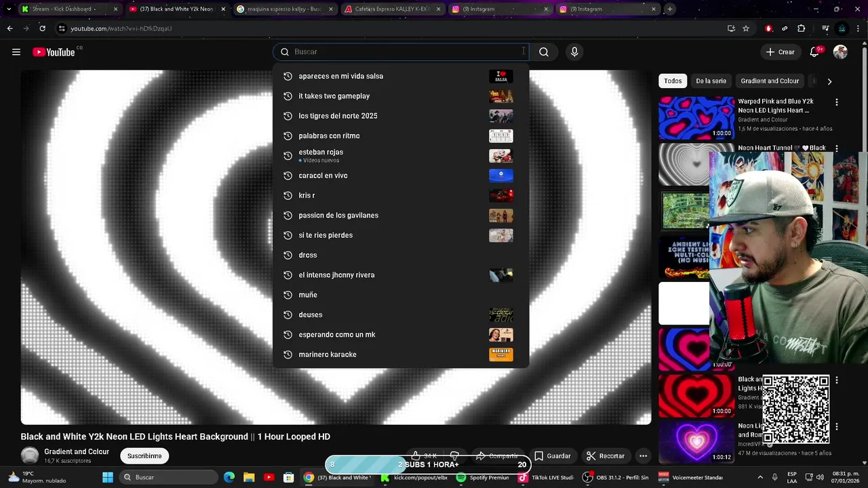This screenshot has width=868, height=488.
Task: Show hidden system tray icons chevron
Action: click(x=759, y=477)
